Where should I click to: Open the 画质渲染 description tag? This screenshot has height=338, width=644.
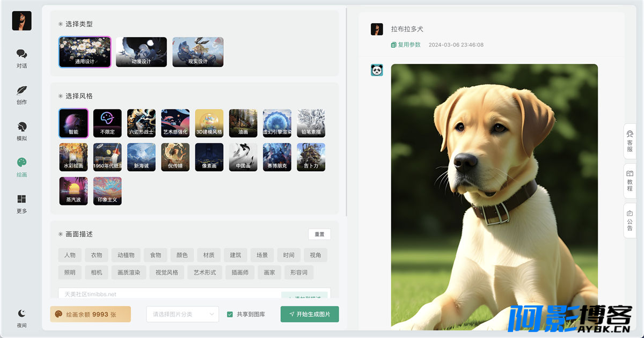pyautogui.click(x=129, y=273)
